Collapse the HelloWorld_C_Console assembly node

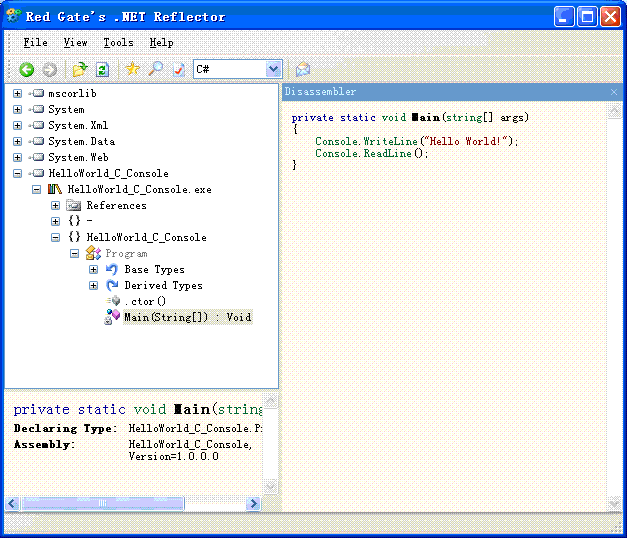pyautogui.click(x=17, y=173)
